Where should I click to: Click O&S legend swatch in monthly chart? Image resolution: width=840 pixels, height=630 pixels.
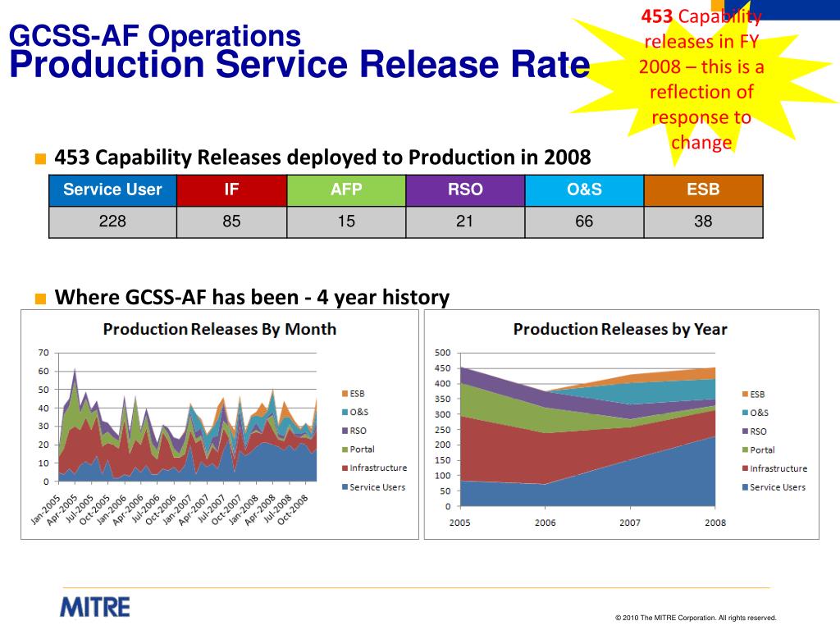(x=345, y=412)
